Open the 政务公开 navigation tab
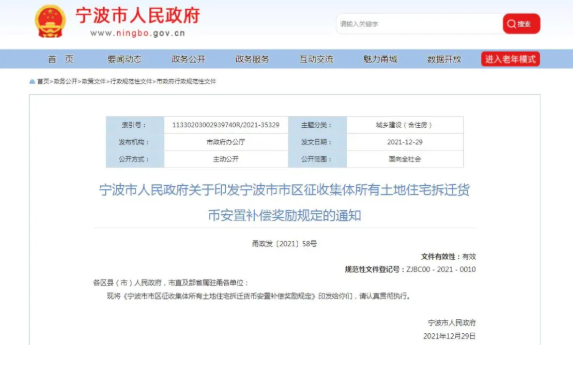 point(188,59)
